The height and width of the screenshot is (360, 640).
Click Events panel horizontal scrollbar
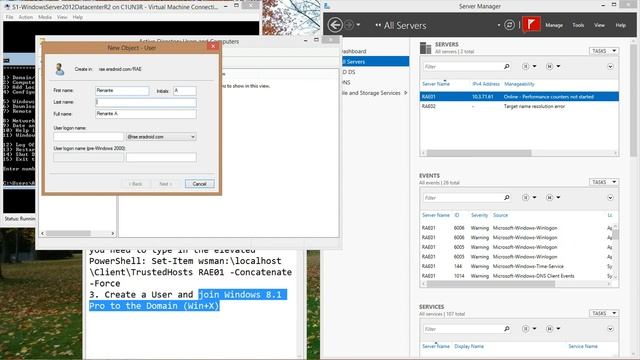pyautogui.click(x=491, y=284)
